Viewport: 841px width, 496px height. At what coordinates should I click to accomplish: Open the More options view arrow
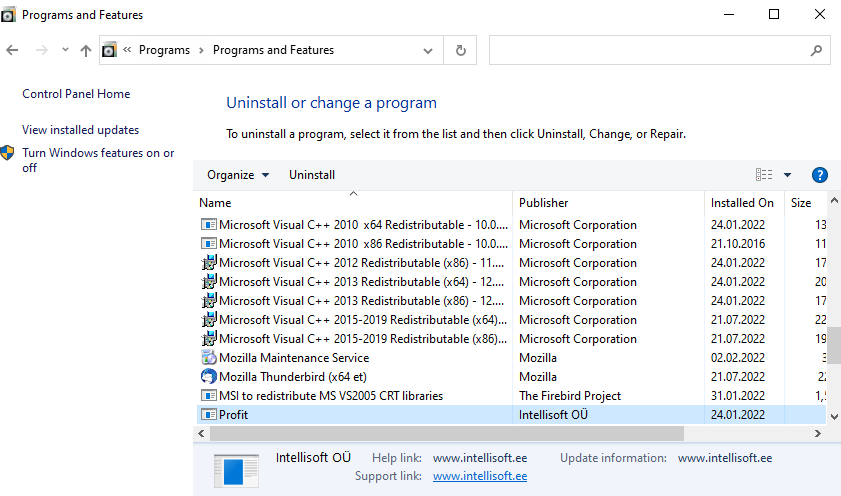[x=787, y=175]
